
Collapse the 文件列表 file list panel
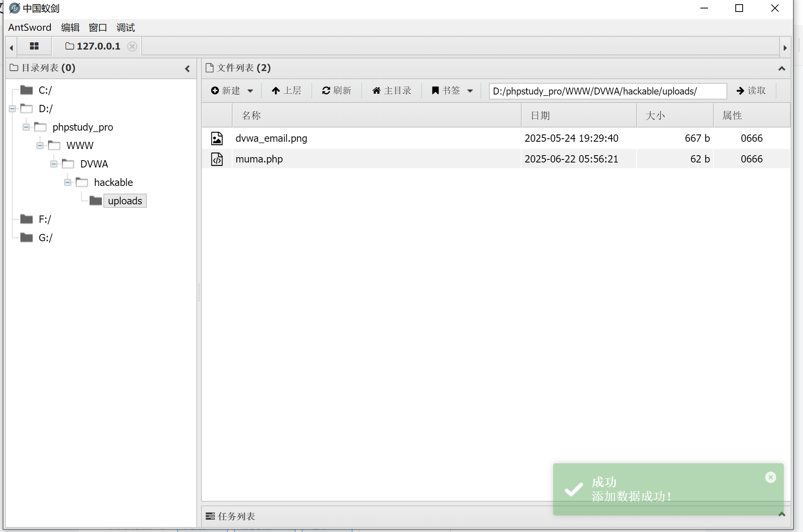781,69
